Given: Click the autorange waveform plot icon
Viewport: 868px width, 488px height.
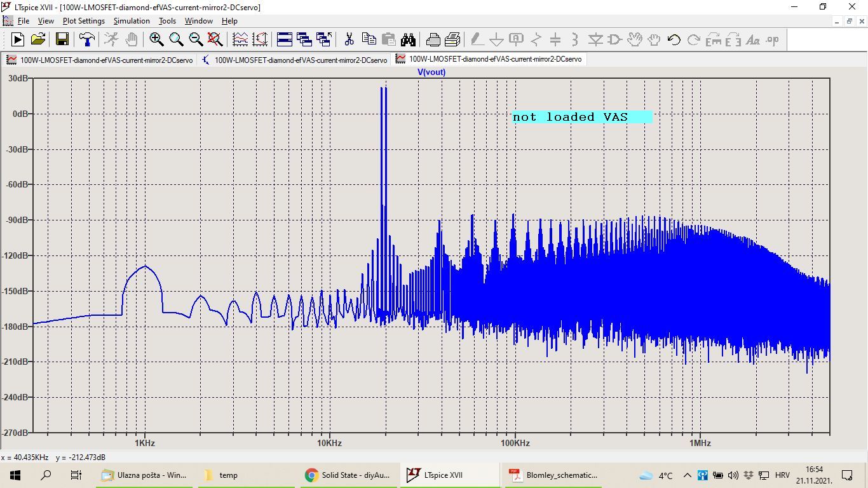Looking at the screenshot, I should point(240,39).
